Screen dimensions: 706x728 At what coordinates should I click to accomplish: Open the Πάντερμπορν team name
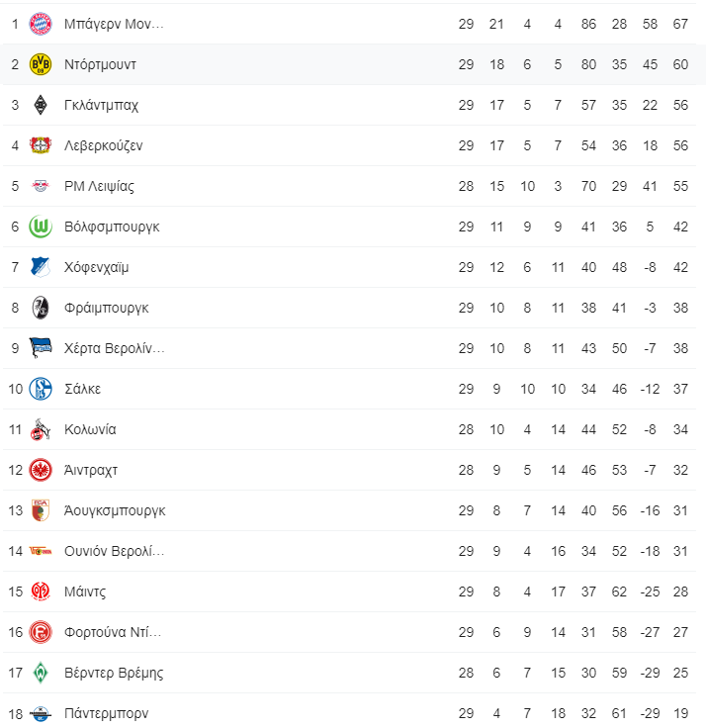click(x=106, y=713)
